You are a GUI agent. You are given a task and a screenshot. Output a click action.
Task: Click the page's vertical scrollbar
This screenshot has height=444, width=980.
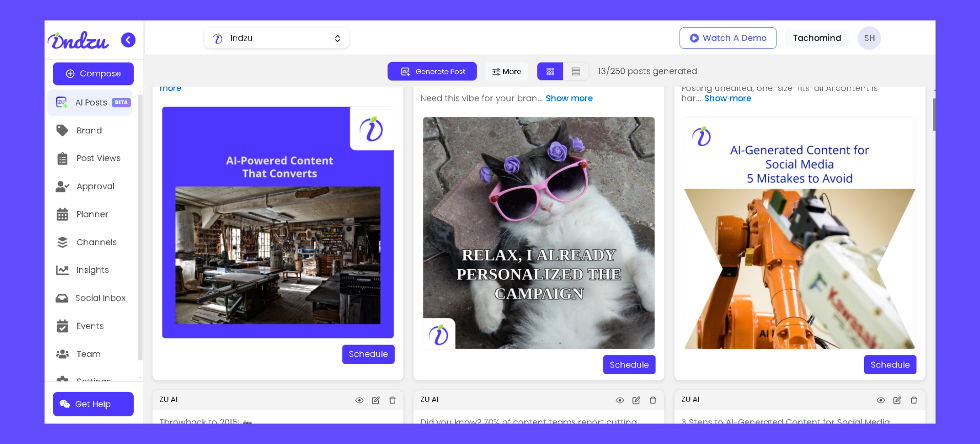click(934, 114)
